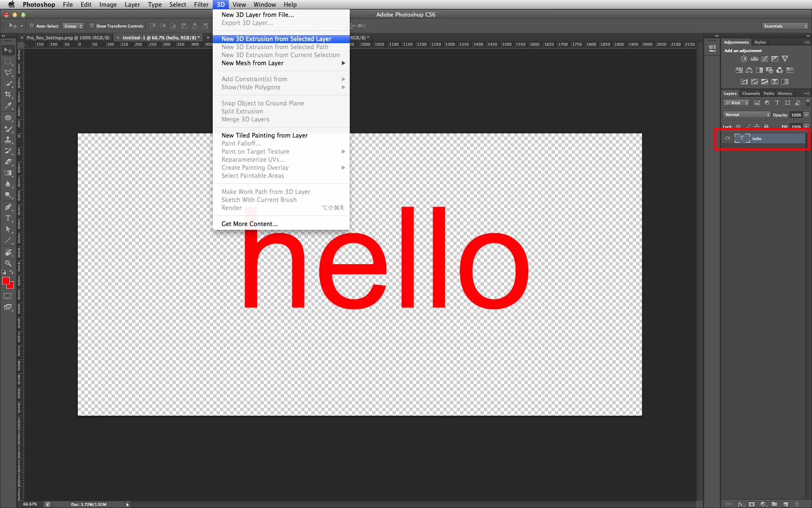Enable Show Transform Controls checkbox
Image resolution: width=812 pixels, height=508 pixels.
tap(92, 26)
